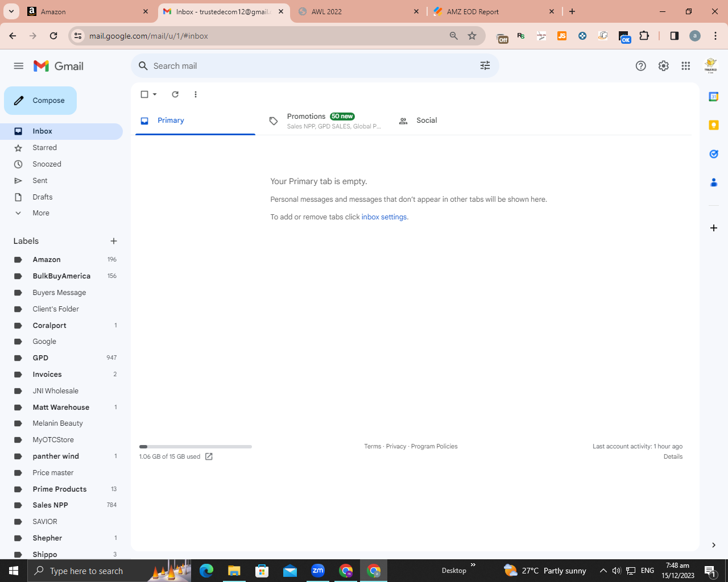Collapse side panel with bottom chevron
This screenshot has width=728, height=582.
tap(714, 545)
